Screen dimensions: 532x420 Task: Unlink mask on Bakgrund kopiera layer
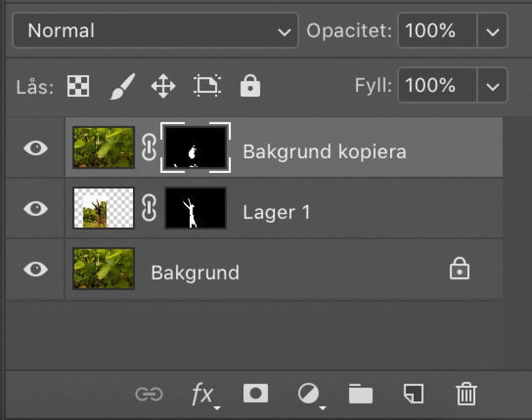pos(149,148)
